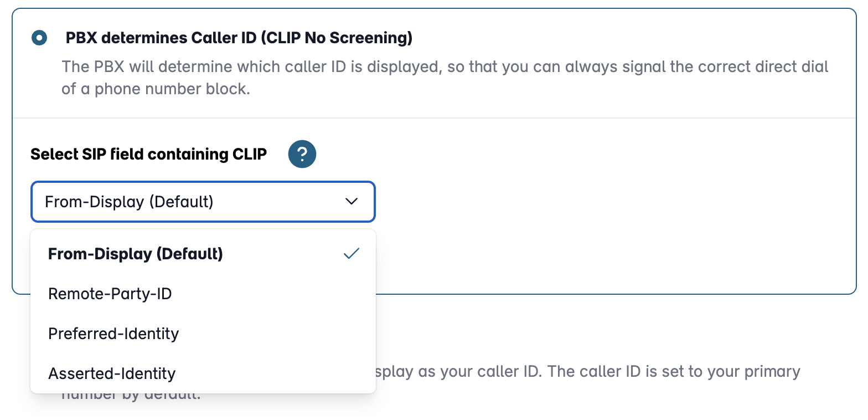This screenshot has height=420, width=868.
Task: Click text about caller ID set to primary
Action: (x=588, y=371)
